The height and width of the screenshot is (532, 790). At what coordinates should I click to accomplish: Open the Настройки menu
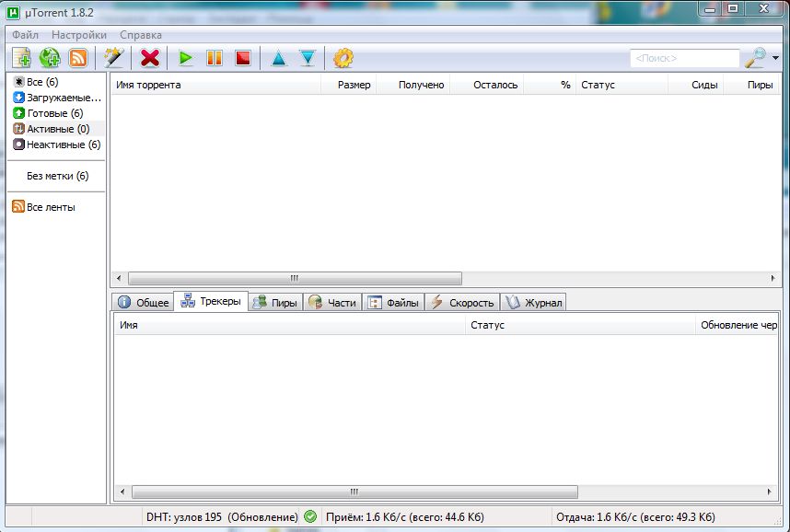point(79,35)
